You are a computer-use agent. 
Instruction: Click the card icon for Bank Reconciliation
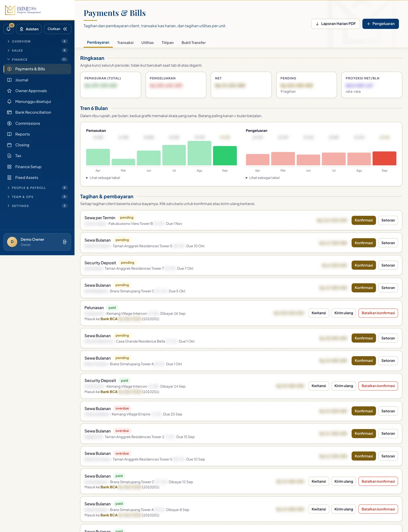(x=9, y=112)
